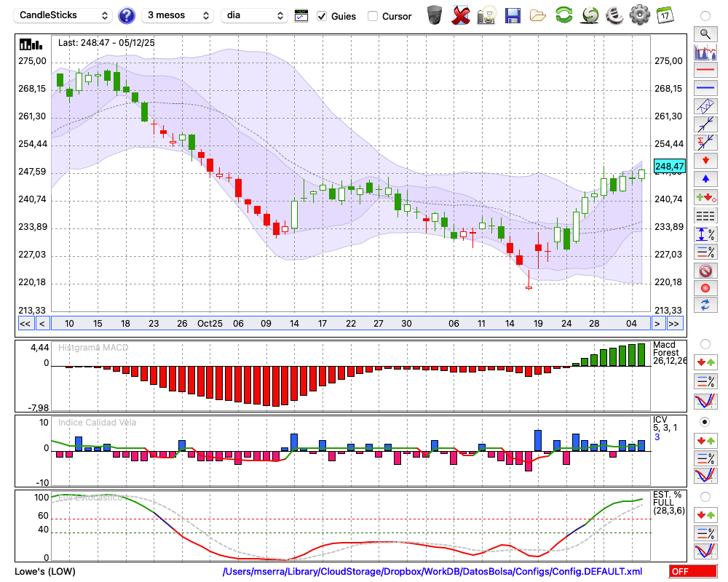Open settings with the gear icon
Viewport: 728px width, 582px height.
coord(640,15)
